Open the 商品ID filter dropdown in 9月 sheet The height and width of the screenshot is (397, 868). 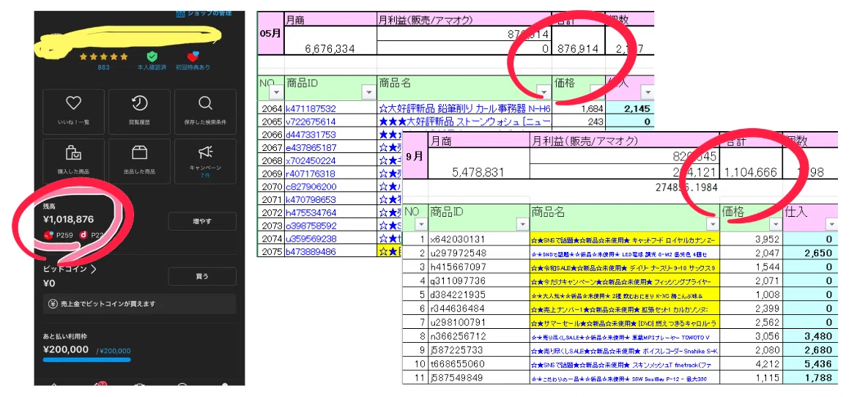point(522,224)
